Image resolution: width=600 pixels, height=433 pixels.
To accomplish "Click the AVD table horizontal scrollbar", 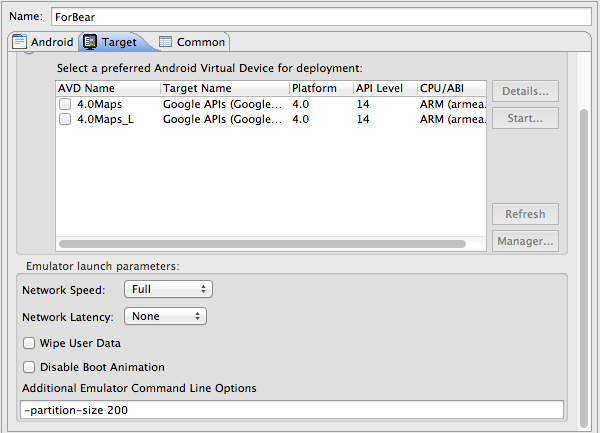I will (262, 244).
